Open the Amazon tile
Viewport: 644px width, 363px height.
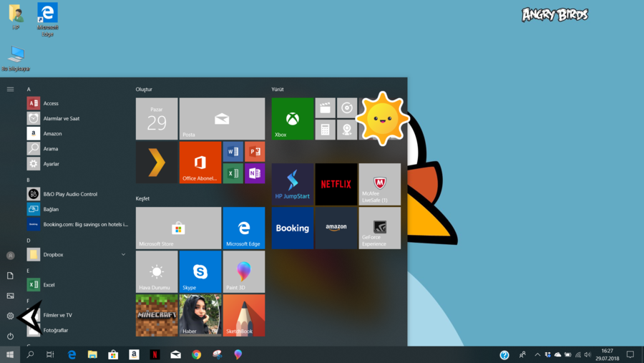[336, 228]
